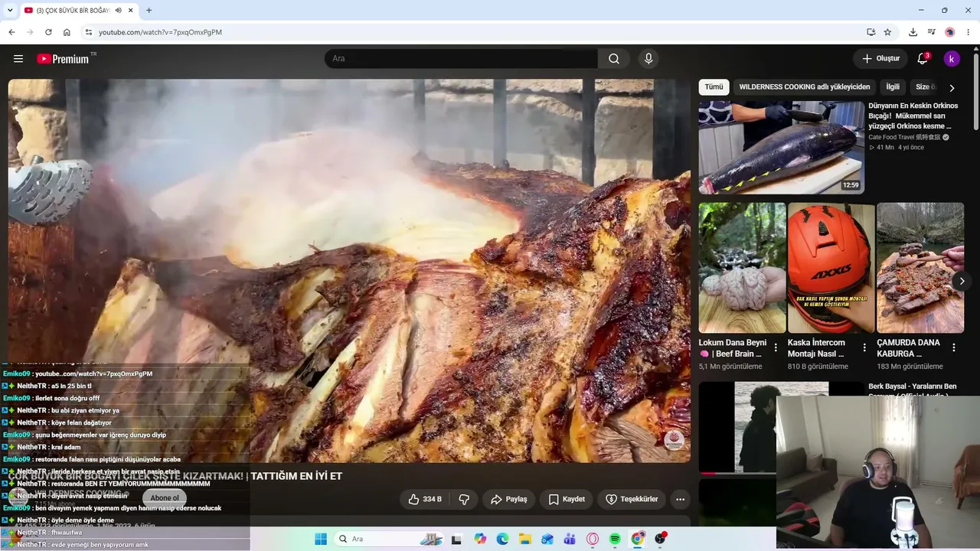
Task: Select the İlgili filter chip
Action: (893, 87)
